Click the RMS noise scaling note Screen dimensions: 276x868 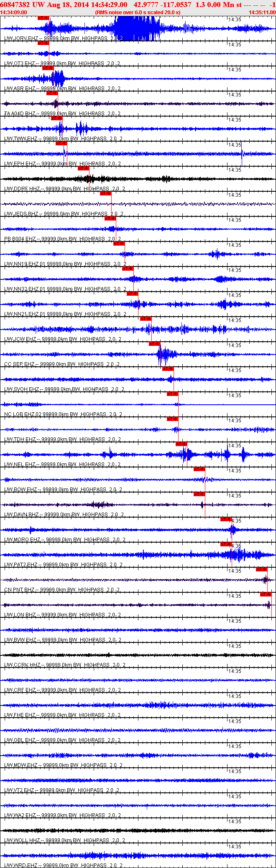click(x=138, y=13)
